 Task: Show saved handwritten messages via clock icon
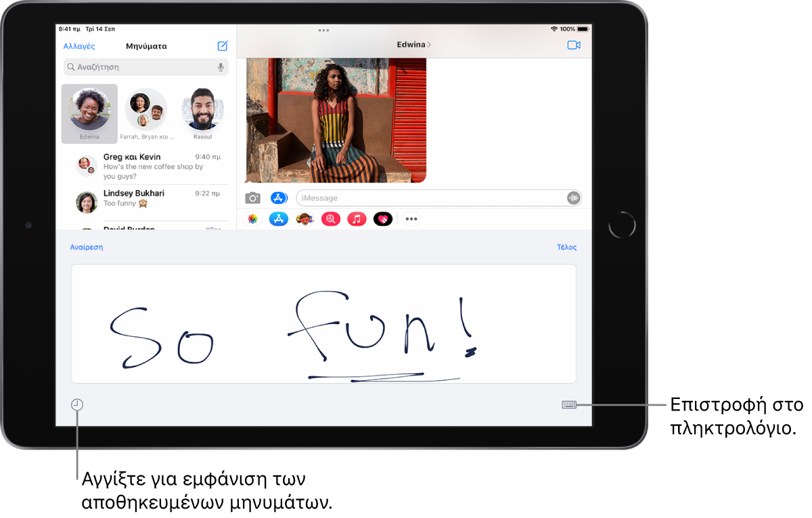click(x=77, y=405)
